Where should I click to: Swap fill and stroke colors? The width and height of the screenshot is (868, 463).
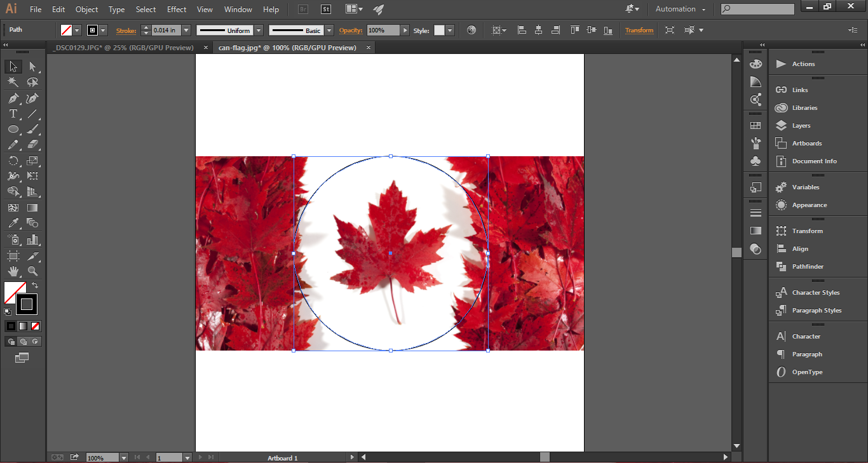[x=35, y=285]
